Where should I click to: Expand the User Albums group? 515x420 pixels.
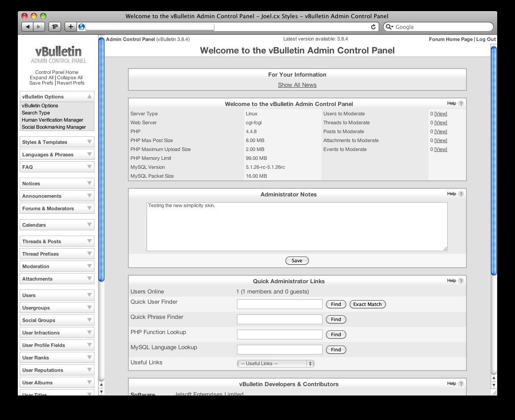click(90, 382)
